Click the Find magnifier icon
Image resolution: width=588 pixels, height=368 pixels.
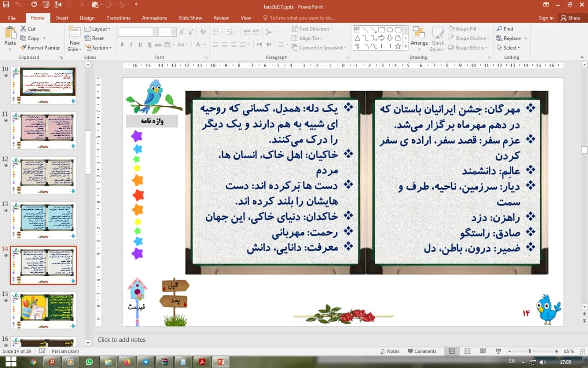499,29
